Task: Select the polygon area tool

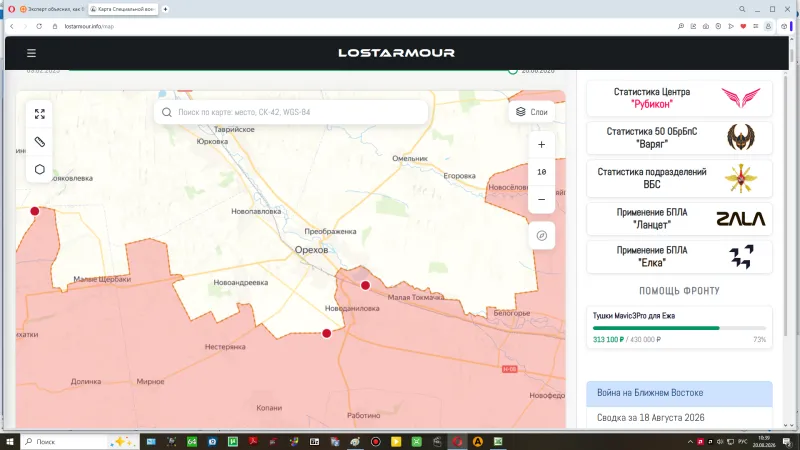Action: click(x=40, y=169)
